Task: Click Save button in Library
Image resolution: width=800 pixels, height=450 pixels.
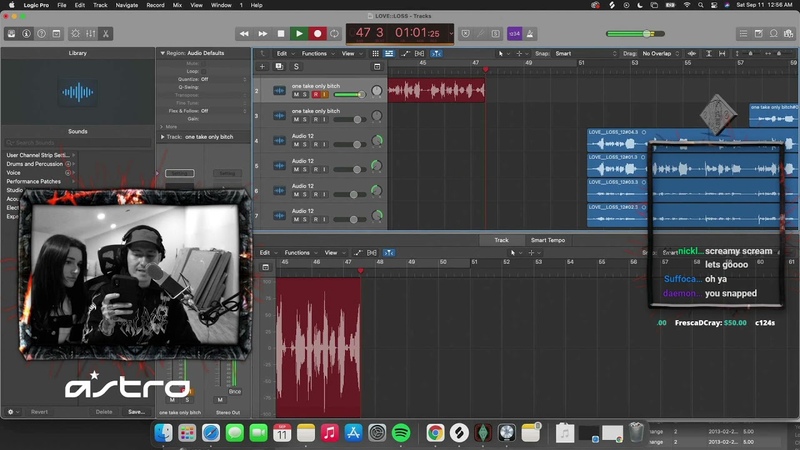Action: (136, 412)
